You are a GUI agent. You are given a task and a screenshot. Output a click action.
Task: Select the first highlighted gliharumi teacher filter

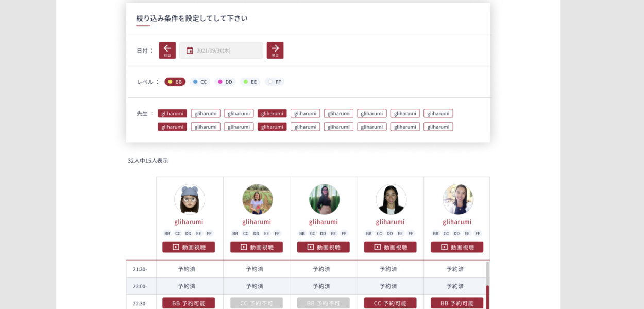pyautogui.click(x=172, y=113)
